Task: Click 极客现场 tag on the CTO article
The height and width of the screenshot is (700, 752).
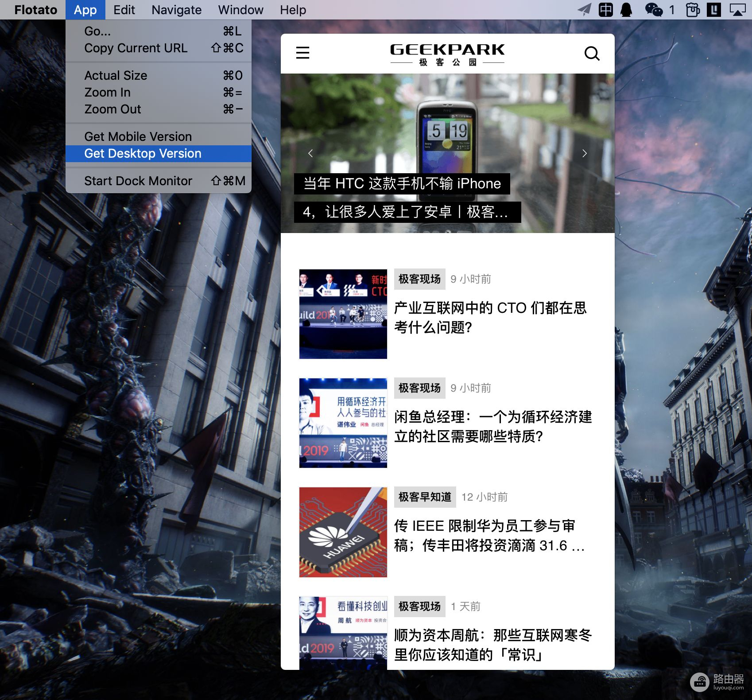Action: click(419, 279)
